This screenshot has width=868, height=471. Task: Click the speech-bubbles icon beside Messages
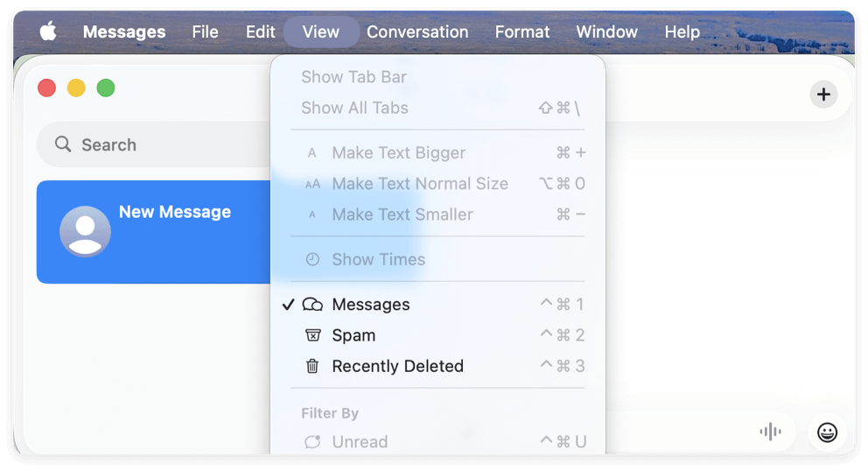coord(312,304)
